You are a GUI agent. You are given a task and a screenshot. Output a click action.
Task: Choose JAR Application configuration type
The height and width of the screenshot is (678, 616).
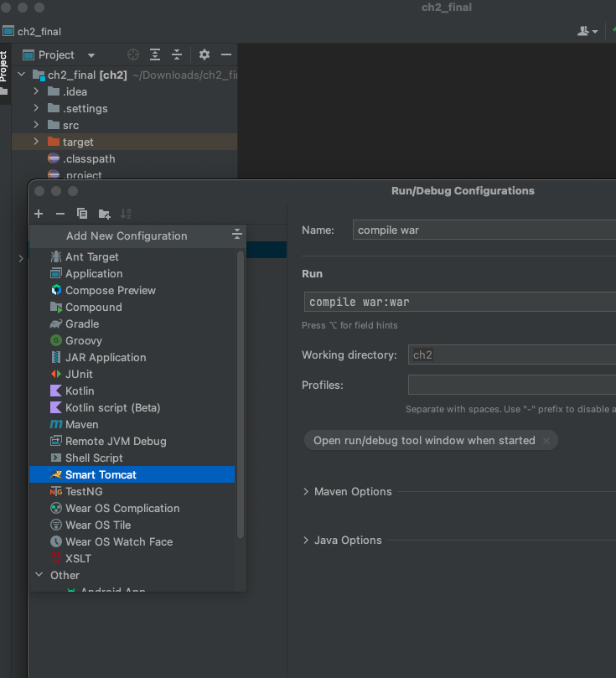132,358
